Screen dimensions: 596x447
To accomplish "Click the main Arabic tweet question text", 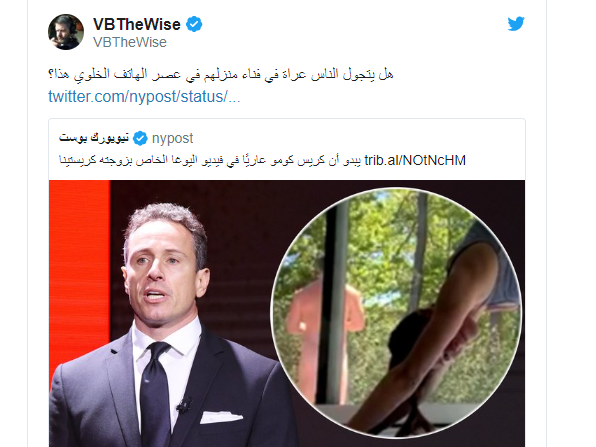I will [220, 74].
